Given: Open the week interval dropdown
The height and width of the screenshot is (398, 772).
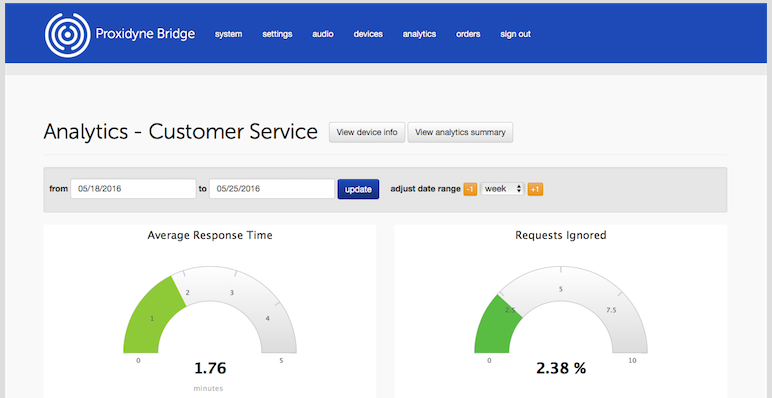Looking at the screenshot, I should (x=503, y=189).
